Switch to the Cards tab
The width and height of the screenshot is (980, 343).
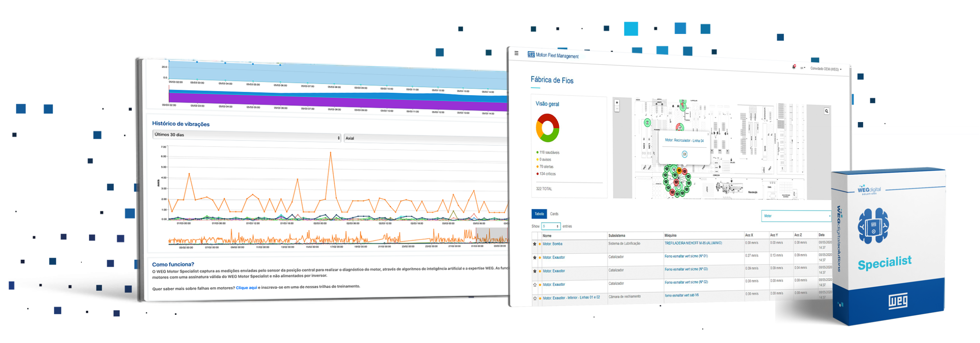[554, 214]
